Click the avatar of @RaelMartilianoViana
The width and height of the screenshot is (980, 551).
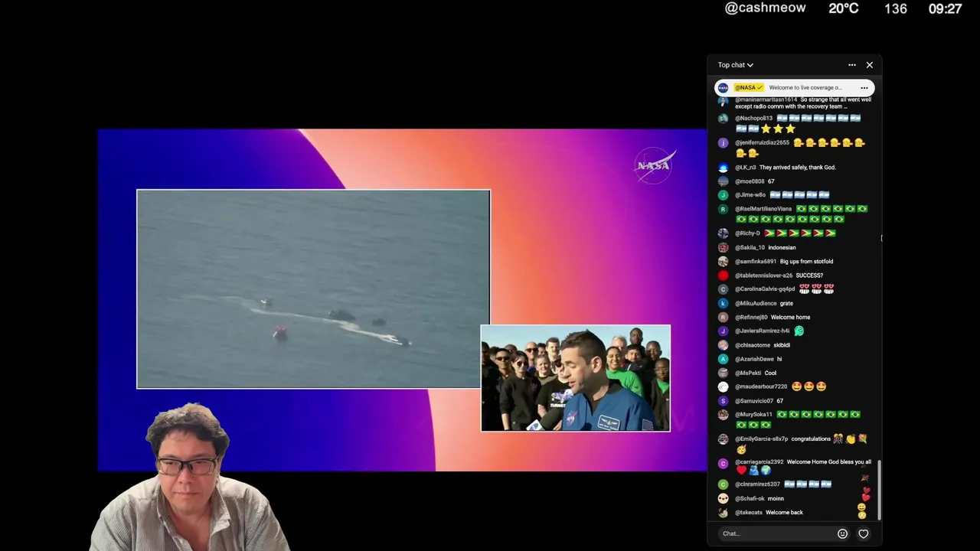[723, 209]
